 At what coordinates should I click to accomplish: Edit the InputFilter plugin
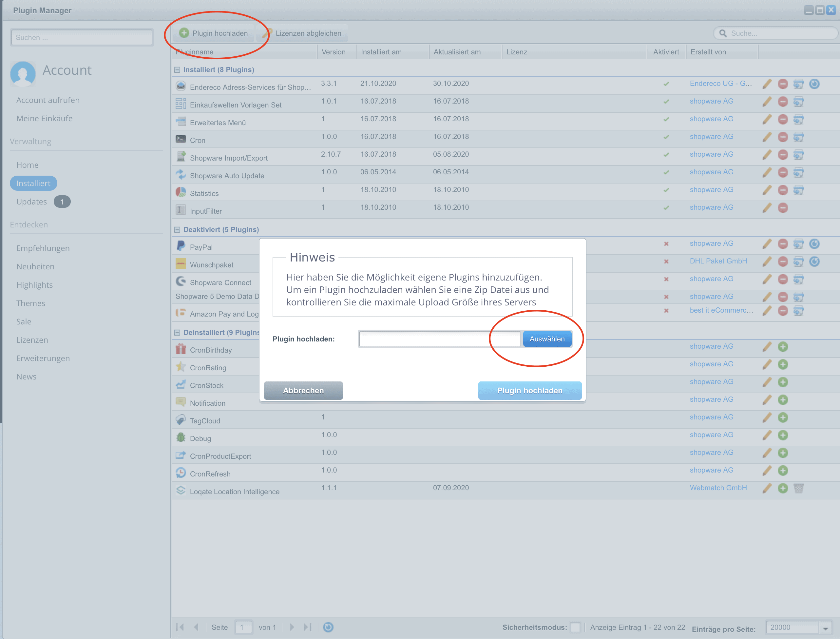(x=767, y=208)
